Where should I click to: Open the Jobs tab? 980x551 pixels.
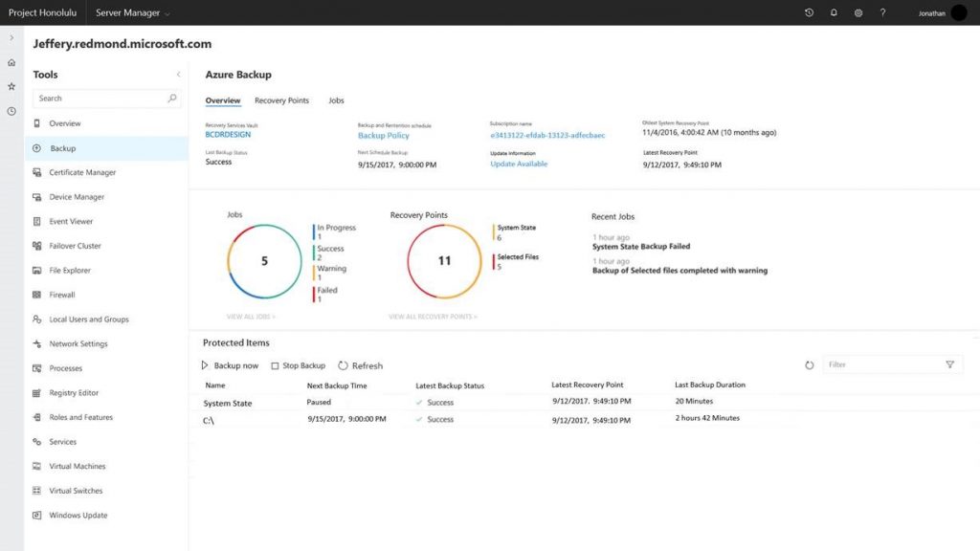pos(336,99)
